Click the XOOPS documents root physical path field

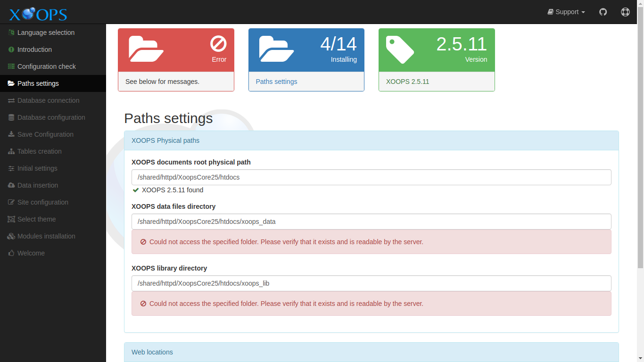[371, 177]
